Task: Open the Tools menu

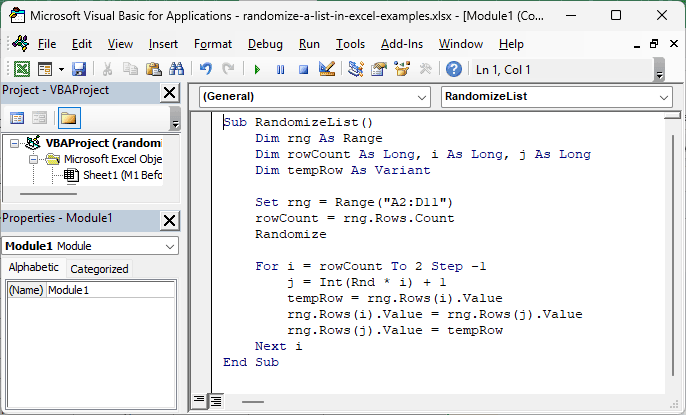Action: coord(350,44)
